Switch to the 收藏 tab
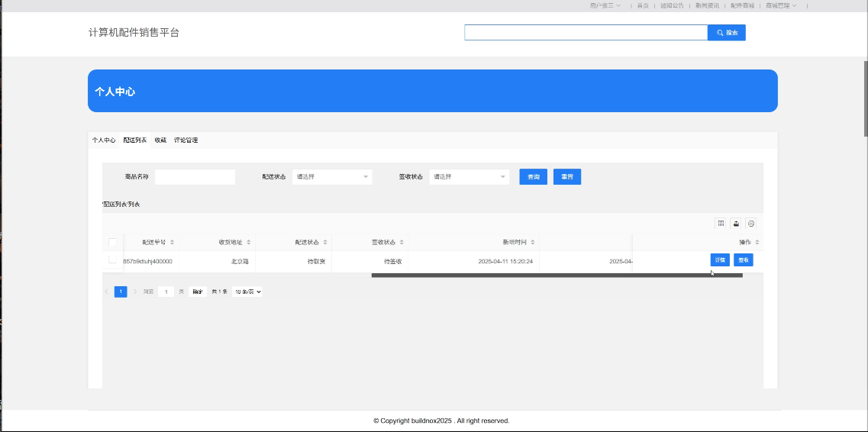This screenshot has height=432, width=868. tap(160, 140)
